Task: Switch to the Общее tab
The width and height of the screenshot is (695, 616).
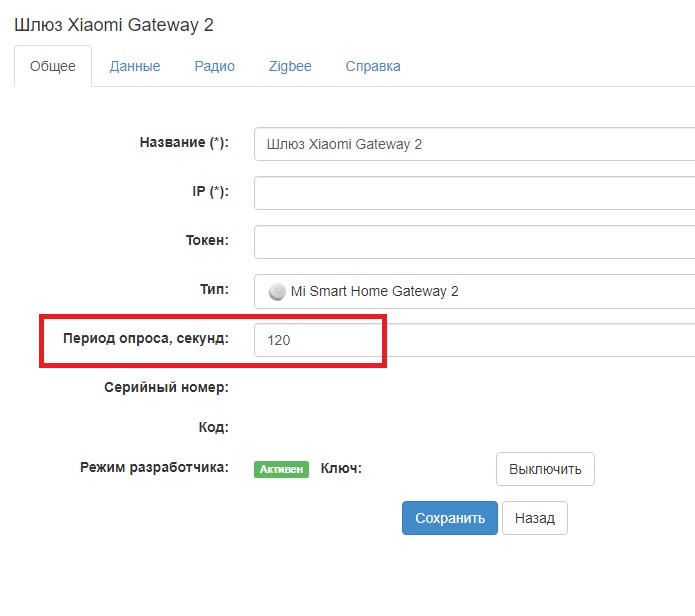Action: click(x=53, y=66)
